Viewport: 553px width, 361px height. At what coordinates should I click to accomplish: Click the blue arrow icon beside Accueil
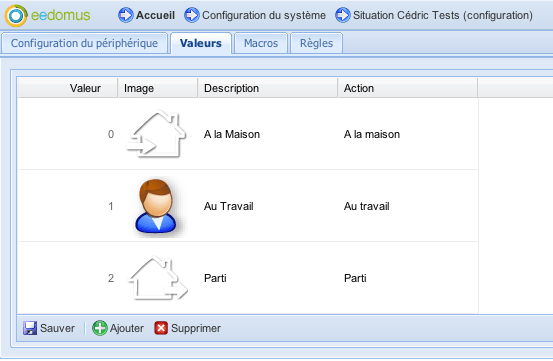click(x=126, y=15)
